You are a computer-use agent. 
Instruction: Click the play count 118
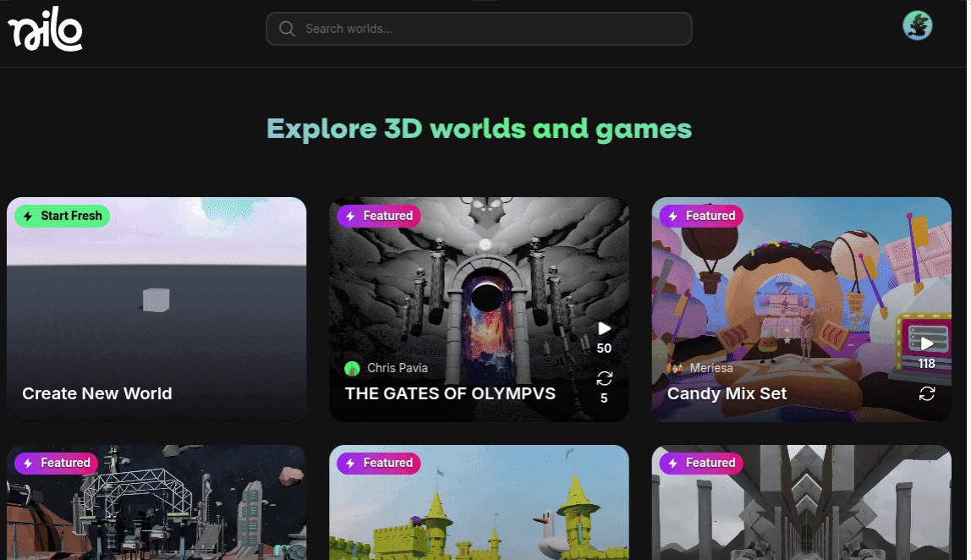point(927,364)
